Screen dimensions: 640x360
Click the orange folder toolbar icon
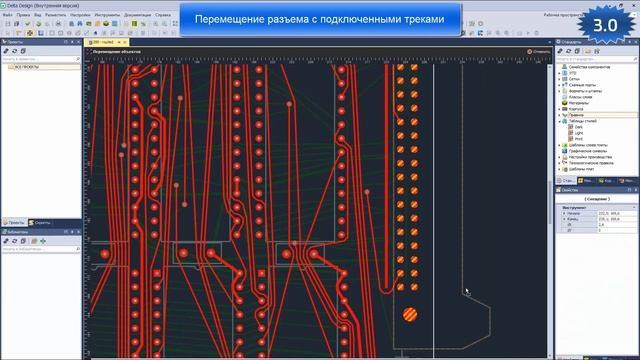click(x=97, y=24)
